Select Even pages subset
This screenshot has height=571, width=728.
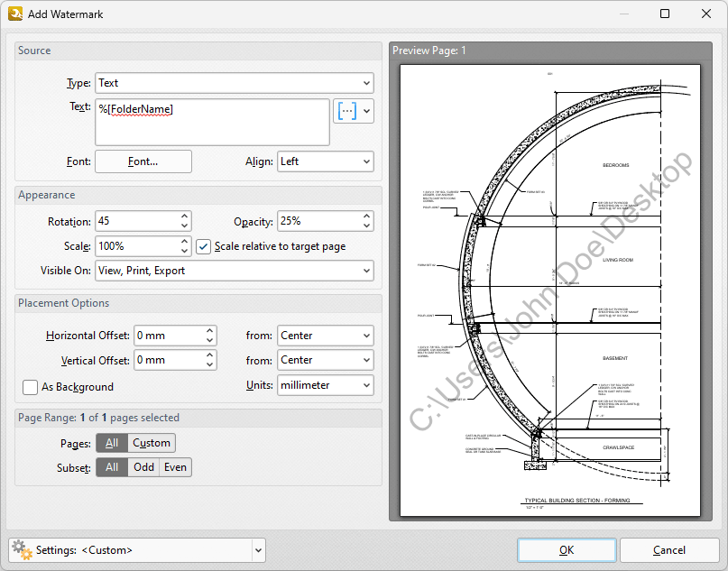[x=175, y=467]
